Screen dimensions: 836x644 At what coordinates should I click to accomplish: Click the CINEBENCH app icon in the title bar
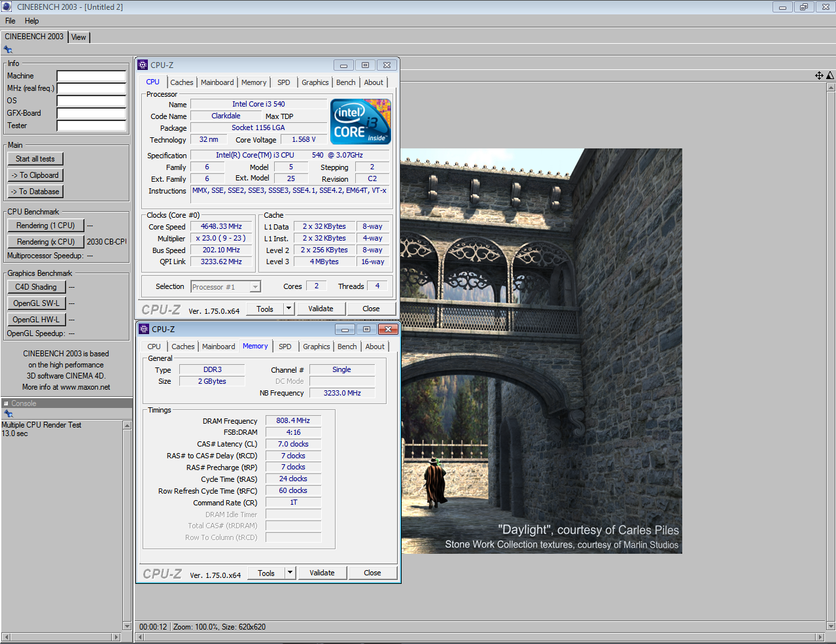pyautogui.click(x=7, y=7)
